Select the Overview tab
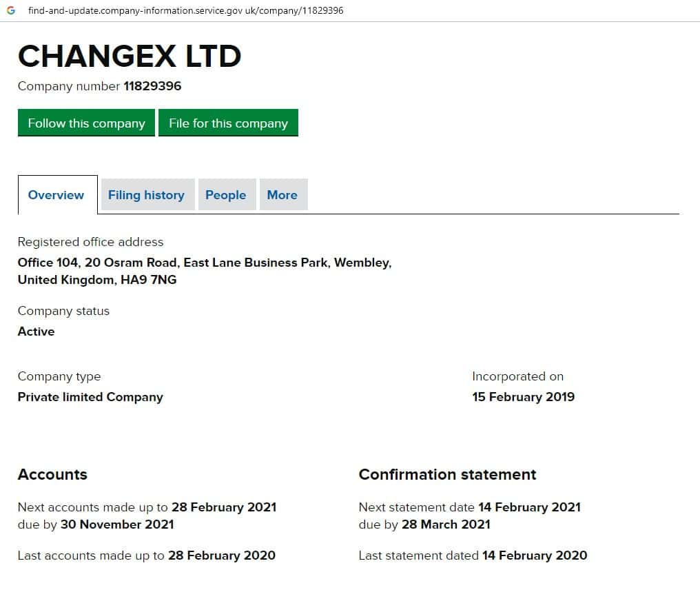This screenshot has width=700, height=601. point(56,195)
